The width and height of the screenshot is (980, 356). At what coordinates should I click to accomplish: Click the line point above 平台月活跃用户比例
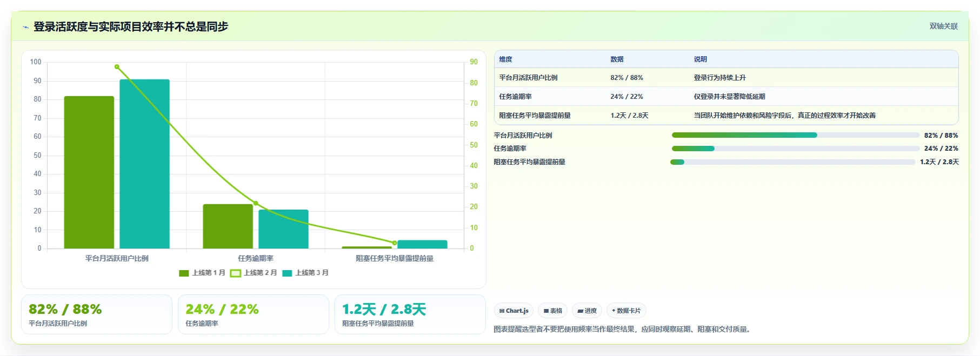(x=117, y=67)
